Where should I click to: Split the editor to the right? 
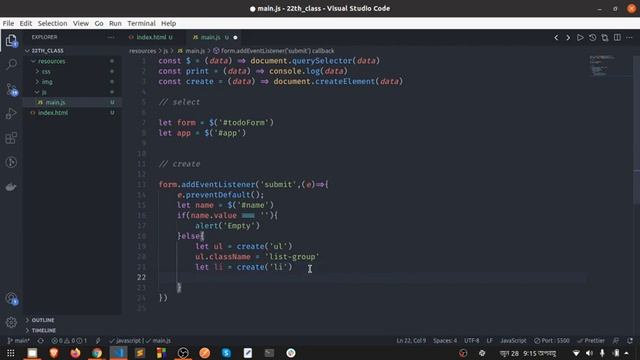(x=617, y=38)
